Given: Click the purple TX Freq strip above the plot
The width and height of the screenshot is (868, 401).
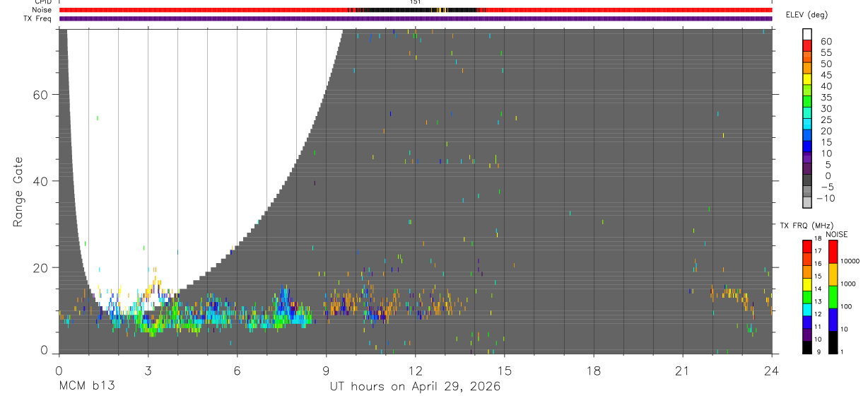Looking at the screenshot, I should [x=416, y=18].
